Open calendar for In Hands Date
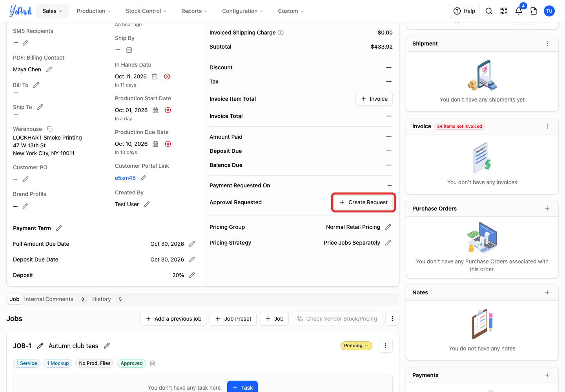 (x=155, y=76)
